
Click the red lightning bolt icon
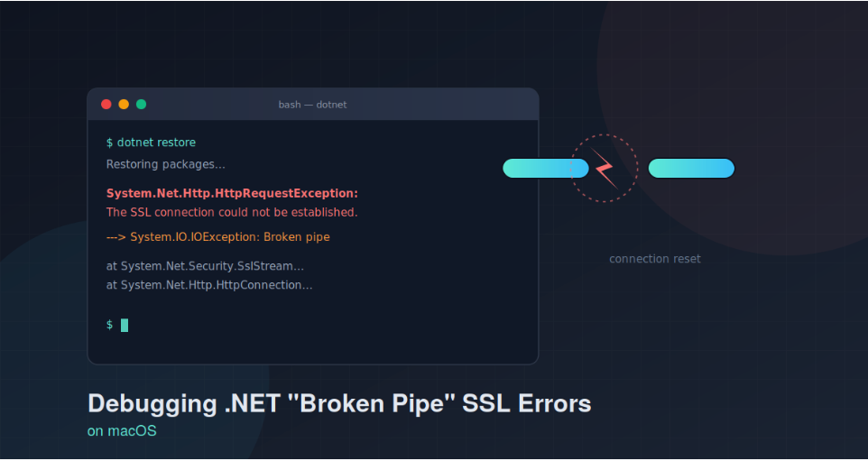pos(604,168)
